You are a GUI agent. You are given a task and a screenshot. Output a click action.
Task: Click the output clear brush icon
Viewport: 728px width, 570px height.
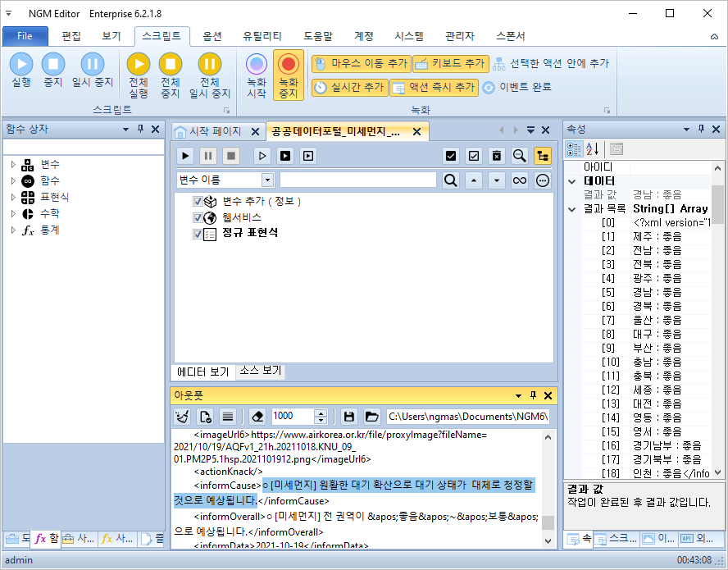[183, 417]
